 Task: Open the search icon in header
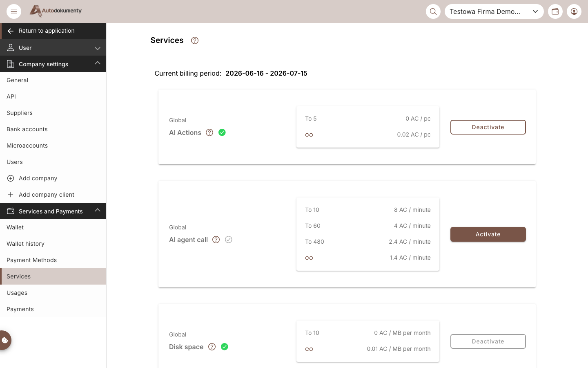point(433,11)
